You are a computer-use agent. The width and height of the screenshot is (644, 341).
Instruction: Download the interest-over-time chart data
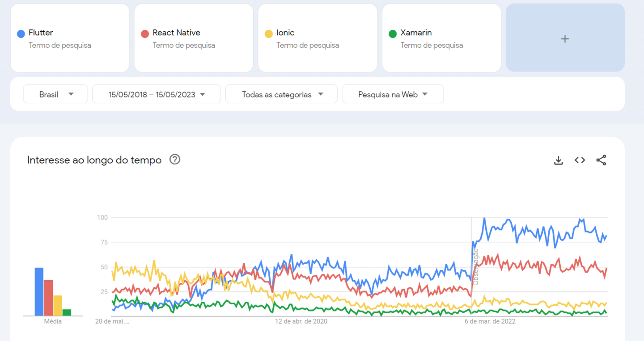point(558,160)
